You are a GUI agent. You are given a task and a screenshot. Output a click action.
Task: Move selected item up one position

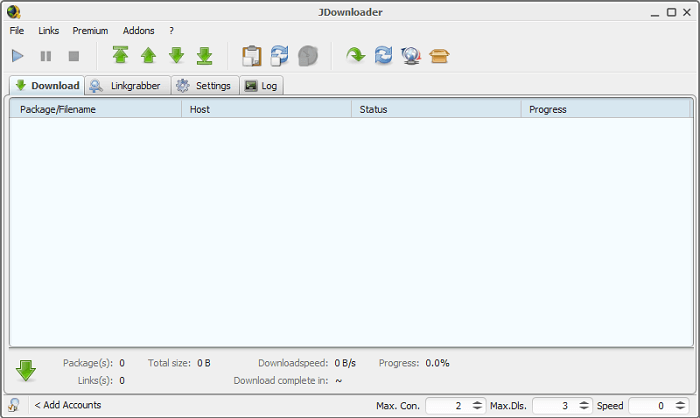point(148,56)
